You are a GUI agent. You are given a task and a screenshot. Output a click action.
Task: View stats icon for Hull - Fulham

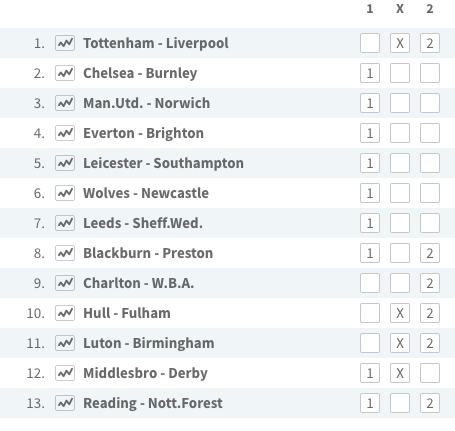tap(65, 313)
